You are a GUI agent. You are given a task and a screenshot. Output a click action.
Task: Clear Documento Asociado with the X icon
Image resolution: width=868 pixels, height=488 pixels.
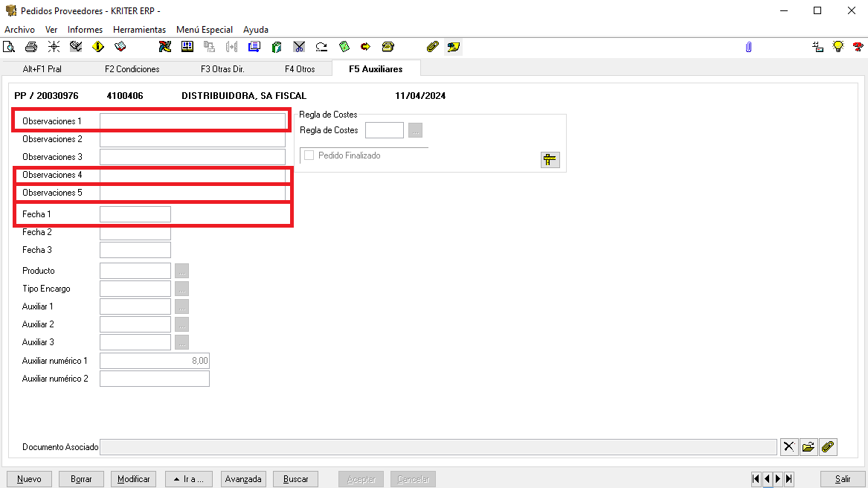(789, 447)
